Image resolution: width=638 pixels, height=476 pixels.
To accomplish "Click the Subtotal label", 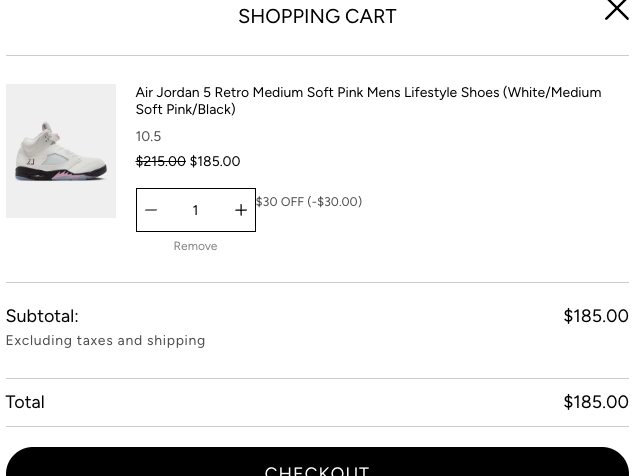I will click(42, 316).
